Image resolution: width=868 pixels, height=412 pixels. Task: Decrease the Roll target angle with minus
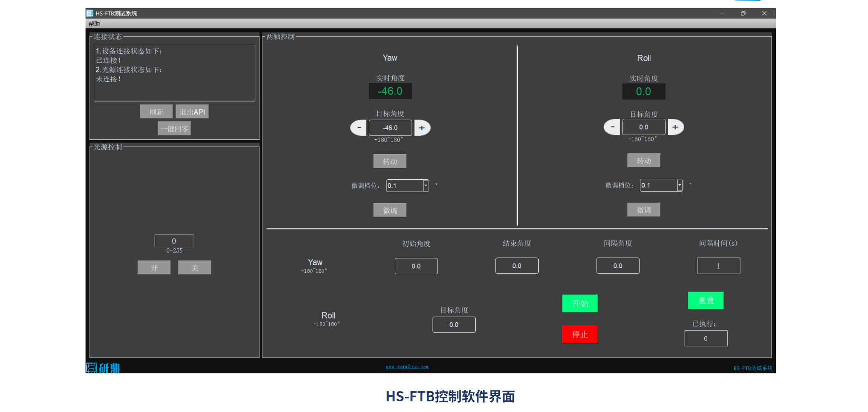612,127
